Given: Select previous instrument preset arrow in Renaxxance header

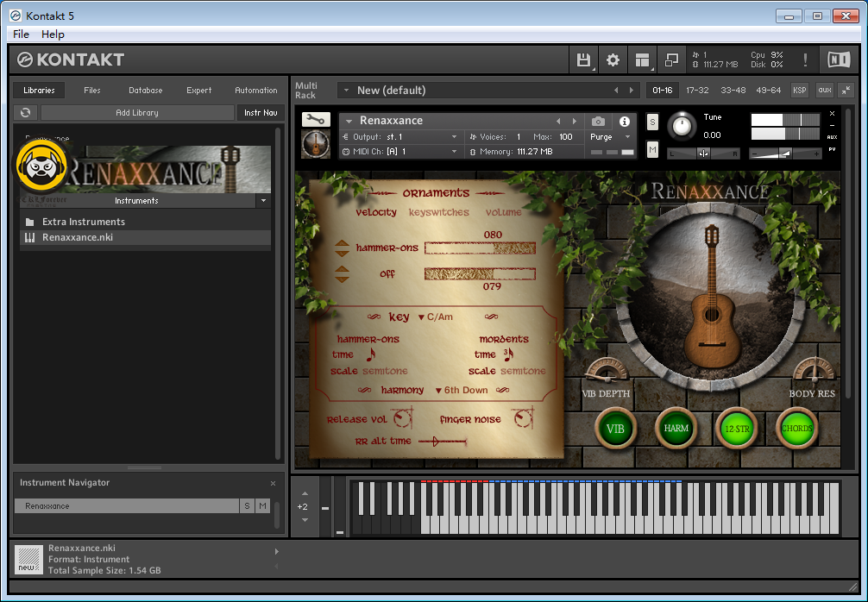Looking at the screenshot, I should click(558, 121).
